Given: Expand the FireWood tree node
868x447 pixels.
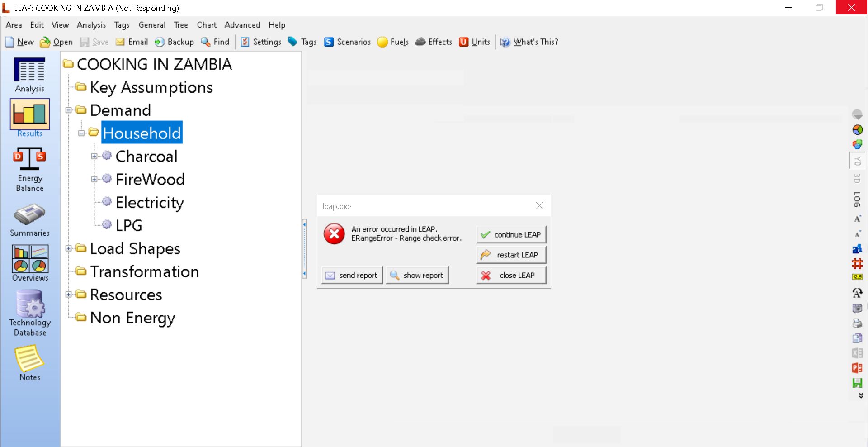Looking at the screenshot, I should pos(94,179).
